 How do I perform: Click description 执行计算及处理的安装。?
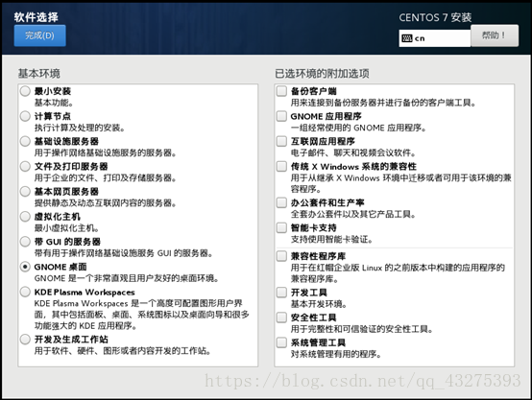[x=80, y=128]
